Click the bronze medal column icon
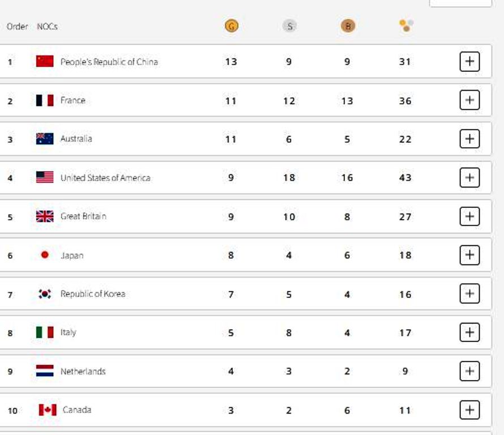 (348, 25)
